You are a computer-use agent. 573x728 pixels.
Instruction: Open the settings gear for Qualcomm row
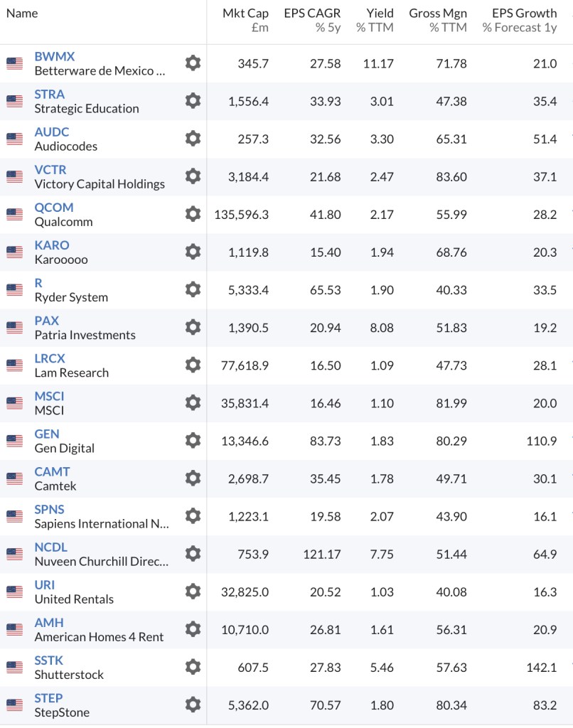tap(193, 214)
